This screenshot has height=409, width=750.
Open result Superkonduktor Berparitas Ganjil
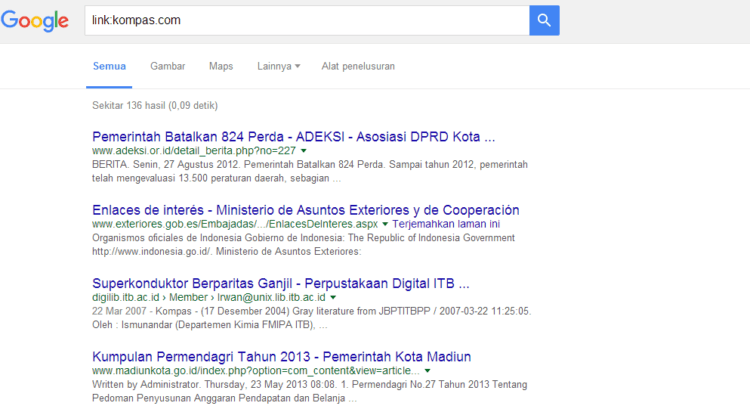(281, 283)
